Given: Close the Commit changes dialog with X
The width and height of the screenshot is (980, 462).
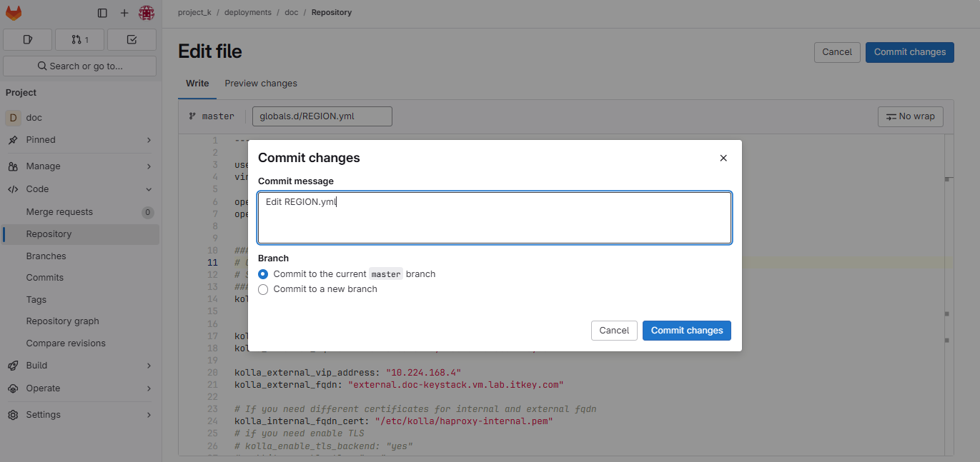Looking at the screenshot, I should click(x=723, y=158).
